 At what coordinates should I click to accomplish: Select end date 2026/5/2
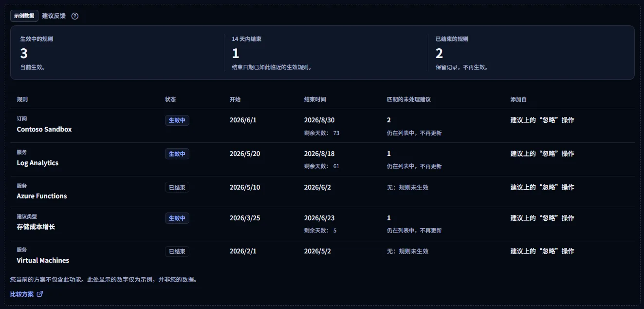click(x=317, y=251)
